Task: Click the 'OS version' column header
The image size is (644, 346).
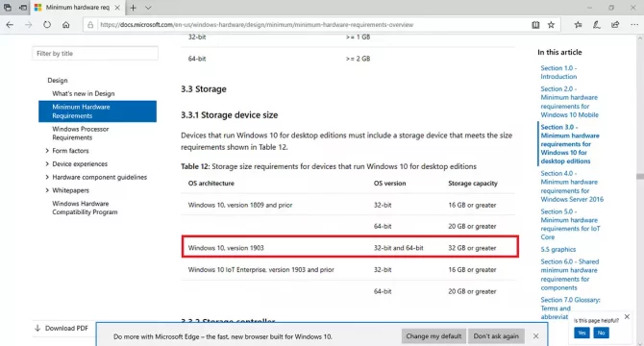Action: pyautogui.click(x=390, y=184)
